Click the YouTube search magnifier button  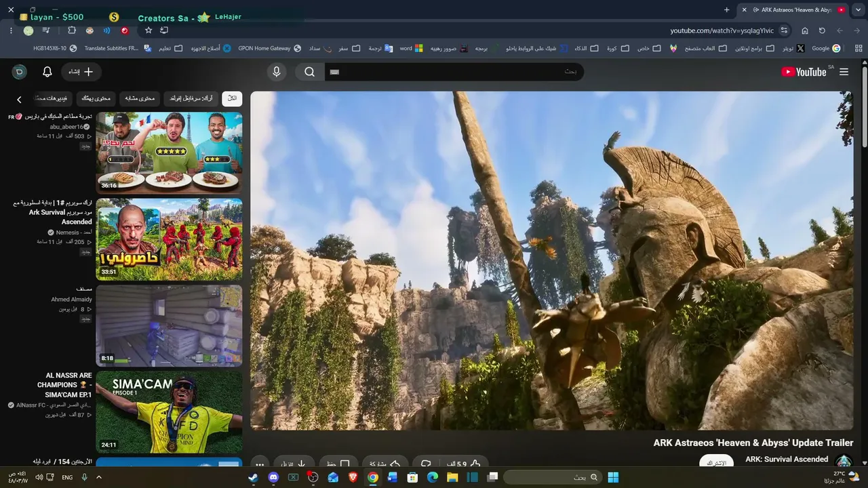310,72
